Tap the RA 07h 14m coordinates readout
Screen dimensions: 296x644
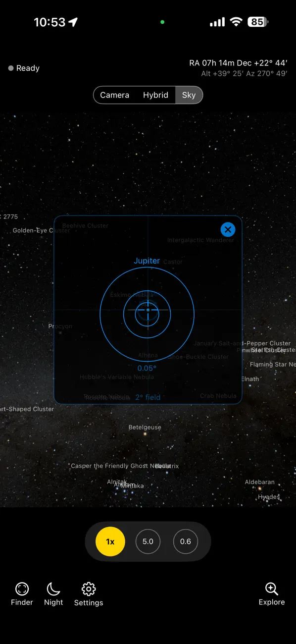238,63
